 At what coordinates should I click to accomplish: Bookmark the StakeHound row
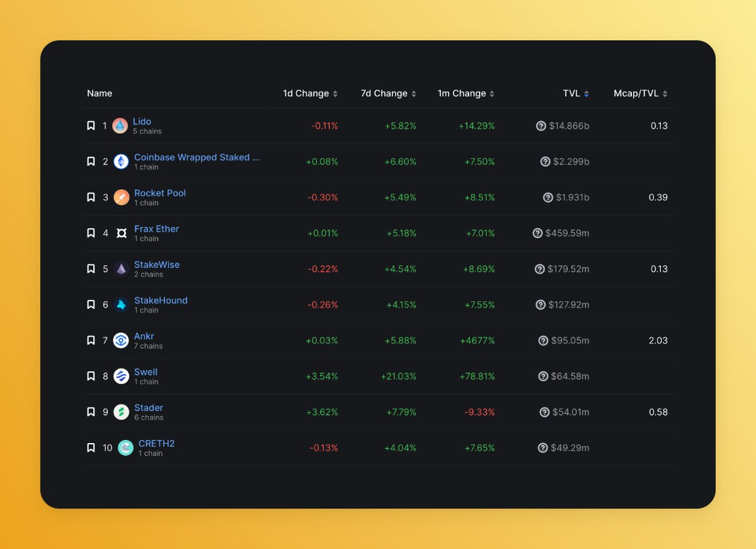91,304
